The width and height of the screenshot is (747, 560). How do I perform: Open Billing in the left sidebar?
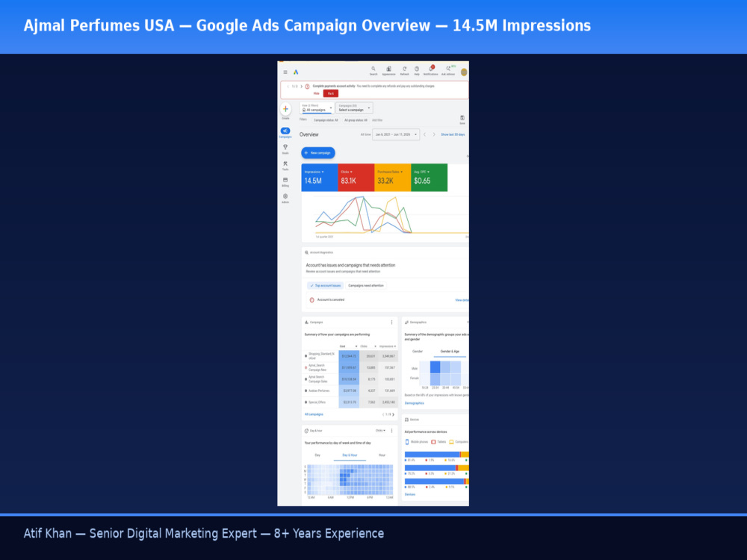coord(285,182)
